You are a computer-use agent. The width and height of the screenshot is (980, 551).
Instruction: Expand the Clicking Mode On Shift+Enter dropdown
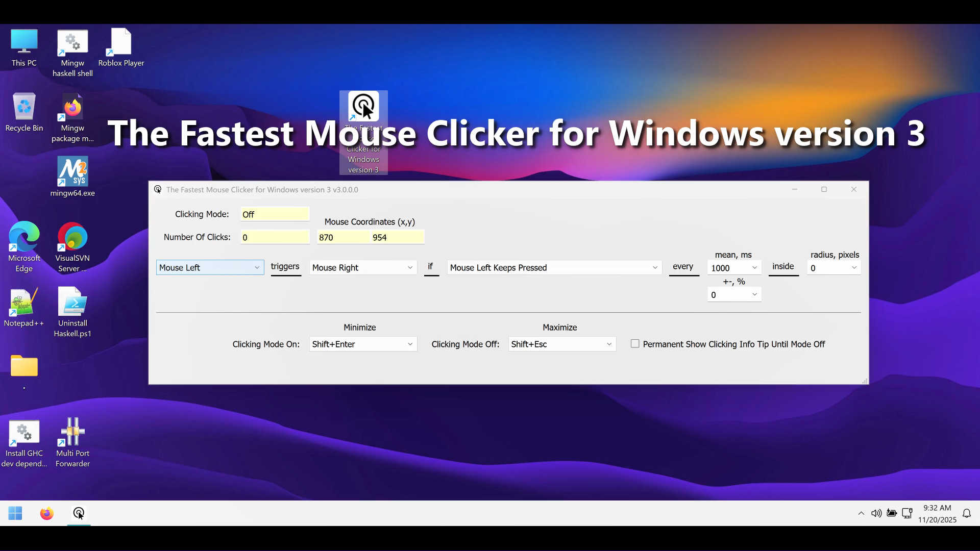(x=362, y=344)
